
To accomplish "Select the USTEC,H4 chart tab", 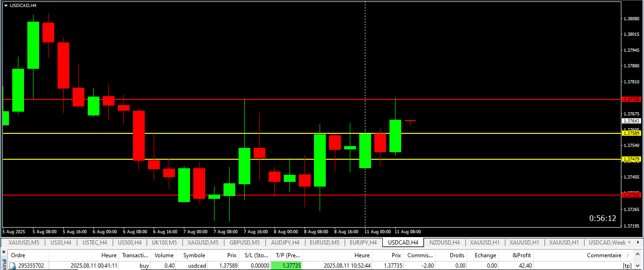I will pyautogui.click(x=95, y=243).
